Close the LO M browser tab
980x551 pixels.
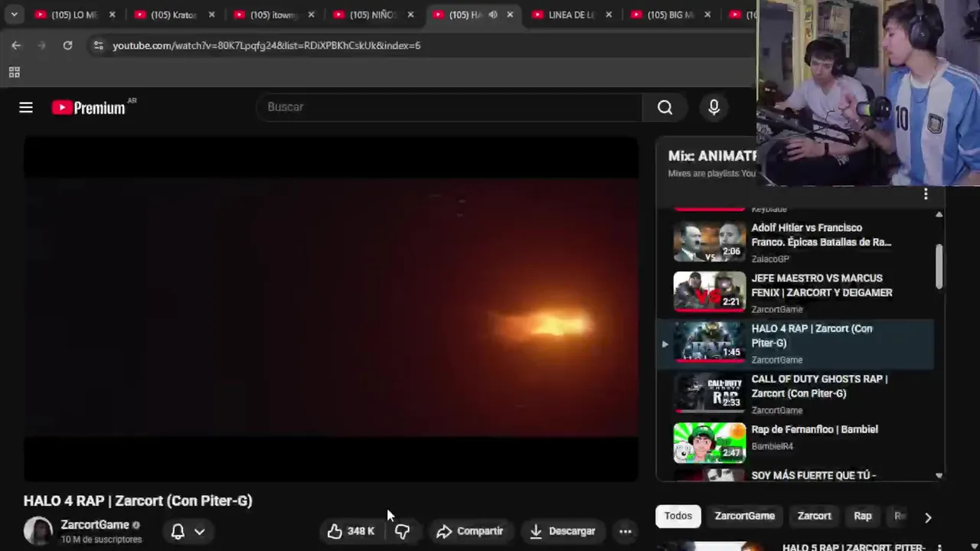113,15
